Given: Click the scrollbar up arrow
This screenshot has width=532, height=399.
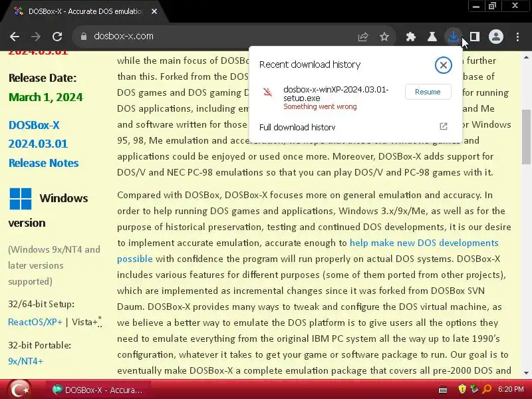Looking at the screenshot, I should [x=526, y=57].
